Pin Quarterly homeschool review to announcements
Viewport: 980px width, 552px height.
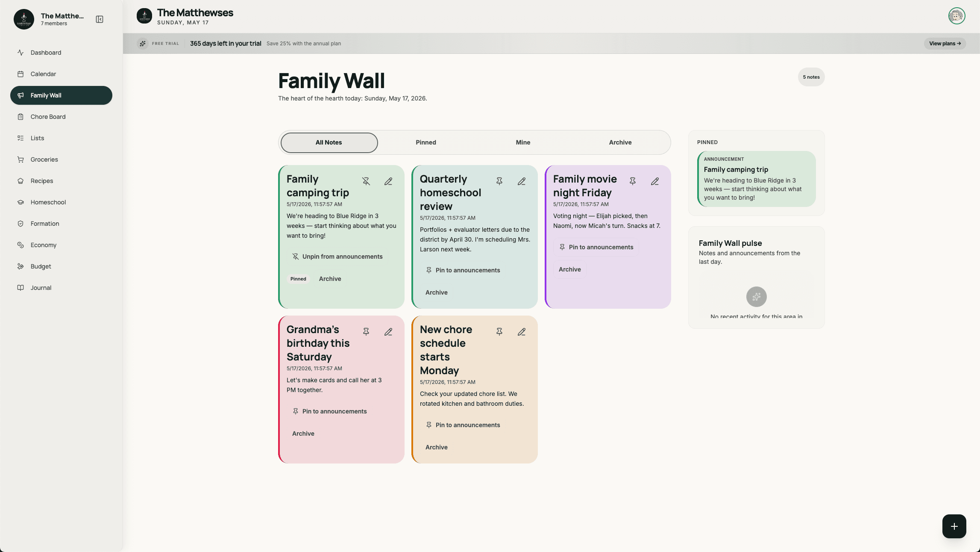click(463, 270)
